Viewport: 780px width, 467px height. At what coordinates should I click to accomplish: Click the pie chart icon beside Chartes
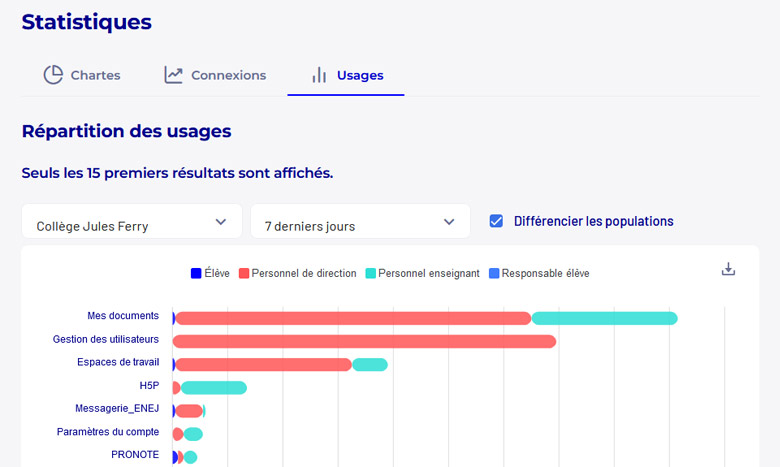(53, 75)
